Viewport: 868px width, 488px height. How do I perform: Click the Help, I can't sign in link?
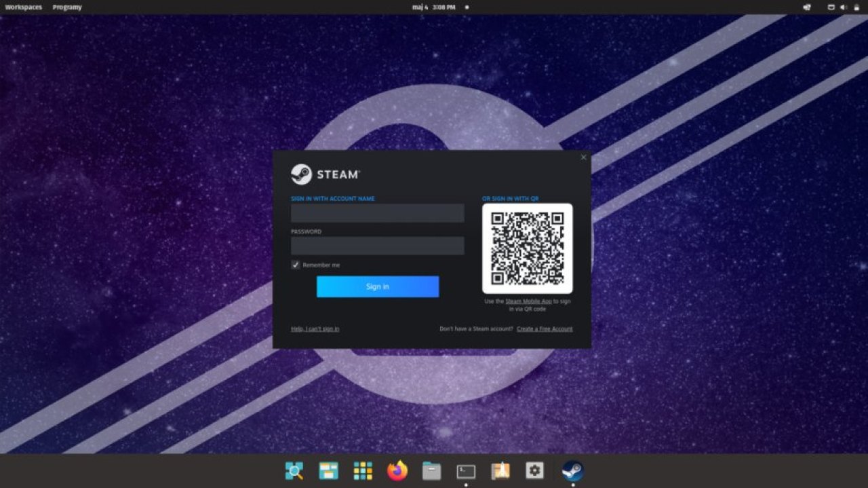(315, 329)
